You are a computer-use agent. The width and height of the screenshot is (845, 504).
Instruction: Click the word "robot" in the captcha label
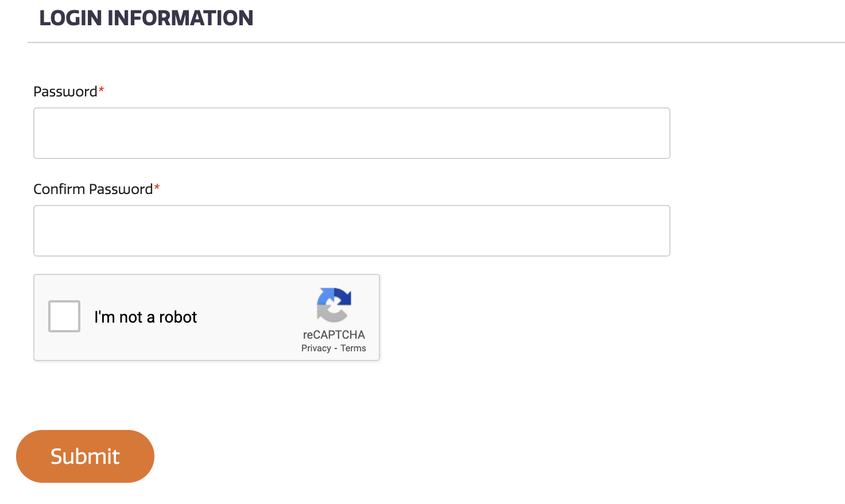click(178, 317)
